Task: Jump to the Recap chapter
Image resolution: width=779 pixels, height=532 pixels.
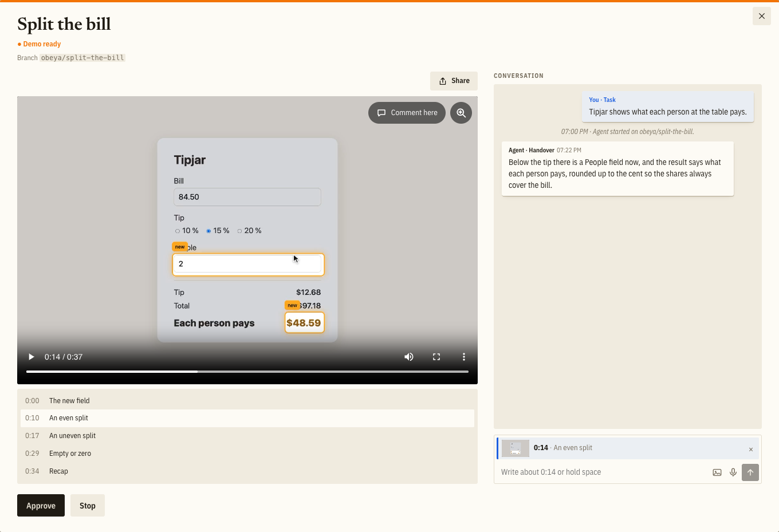Action: coord(247,471)
